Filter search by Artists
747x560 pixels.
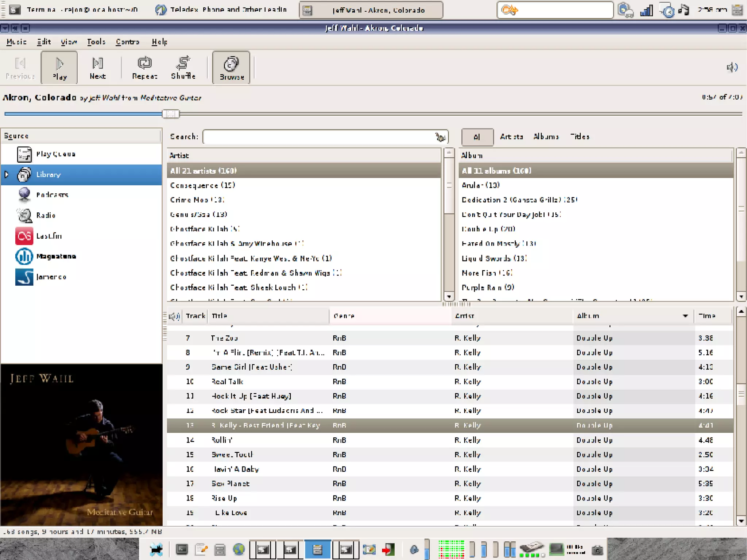(511, 137)
